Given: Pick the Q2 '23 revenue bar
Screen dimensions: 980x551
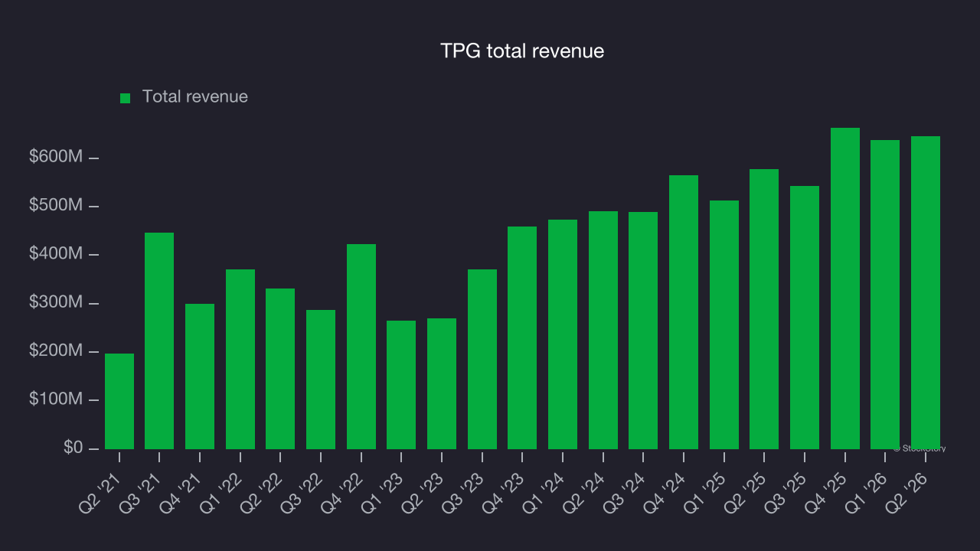Looking at the screenshot, I should coord(442,383).
